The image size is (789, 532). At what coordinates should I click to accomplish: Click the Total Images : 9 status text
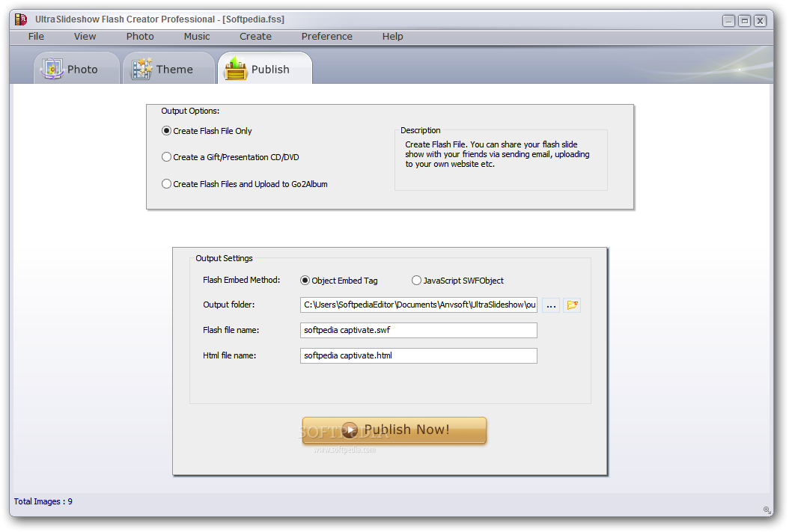[43, 501]
